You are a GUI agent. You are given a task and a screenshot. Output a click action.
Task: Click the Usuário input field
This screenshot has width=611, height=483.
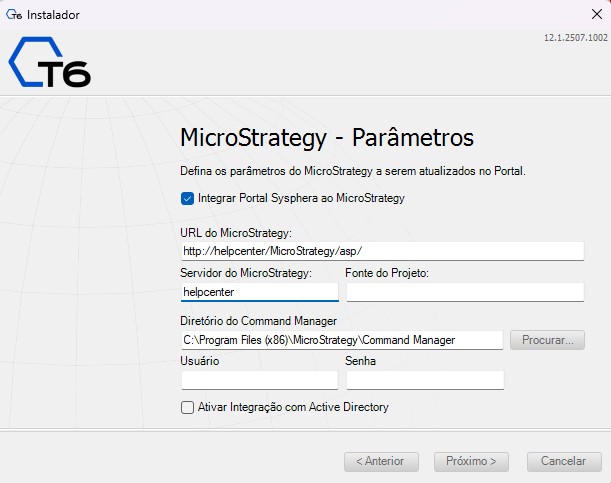tap(260, 380)
